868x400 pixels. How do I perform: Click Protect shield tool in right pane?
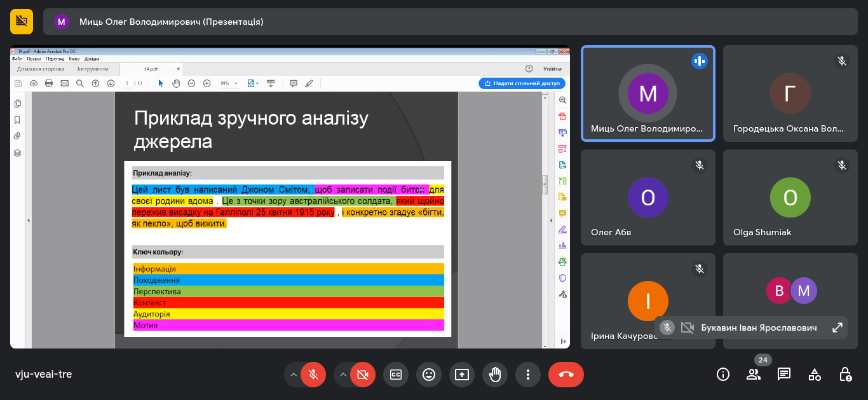562,278
